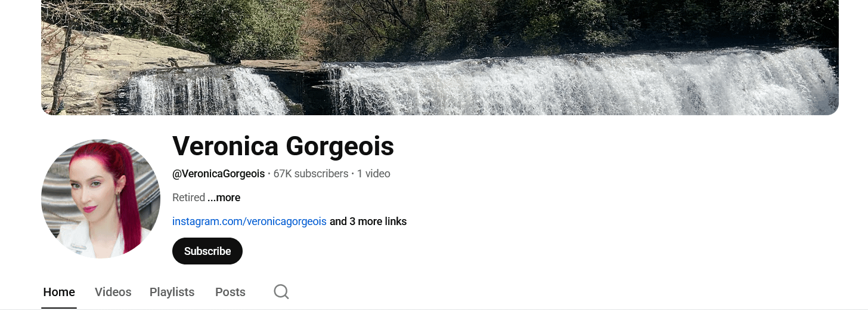Select the Home tab
Viewport: 868px width, 317px height.
(59, 292)
